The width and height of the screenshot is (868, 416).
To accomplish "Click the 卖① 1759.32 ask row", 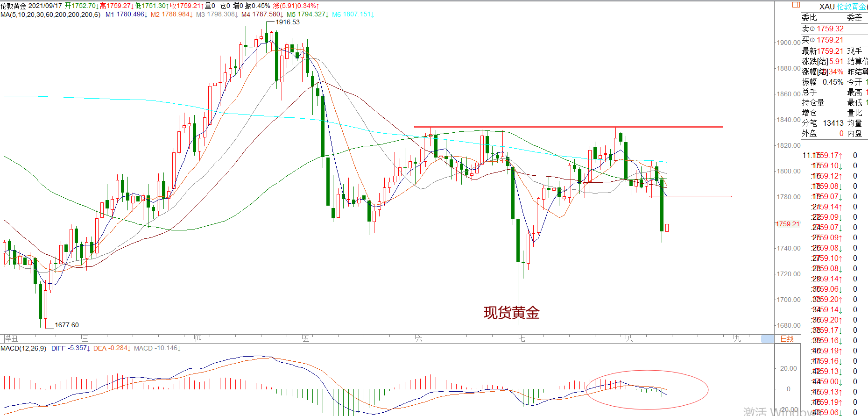I will click(834, 29).
